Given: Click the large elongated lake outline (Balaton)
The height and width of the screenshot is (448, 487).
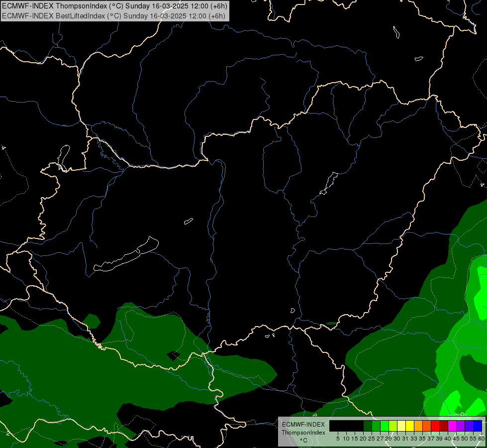Looking at the screenshot, I should pos(126,254).
